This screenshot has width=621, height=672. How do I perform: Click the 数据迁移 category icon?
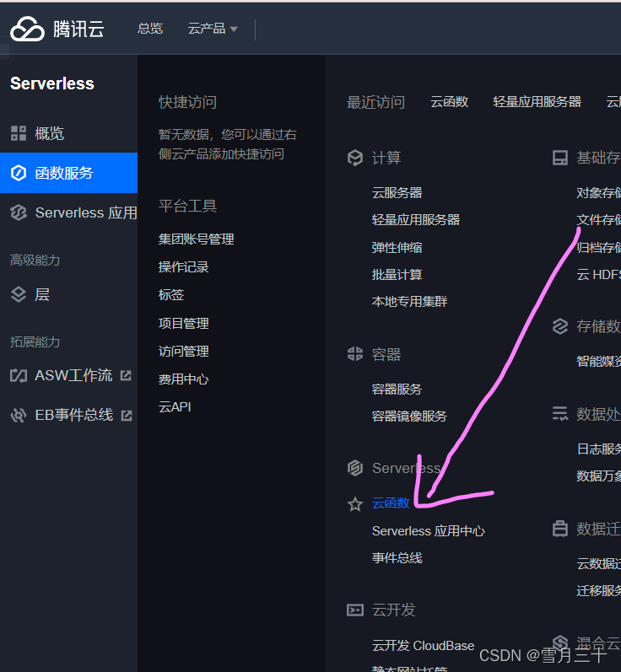pos(560,529)
